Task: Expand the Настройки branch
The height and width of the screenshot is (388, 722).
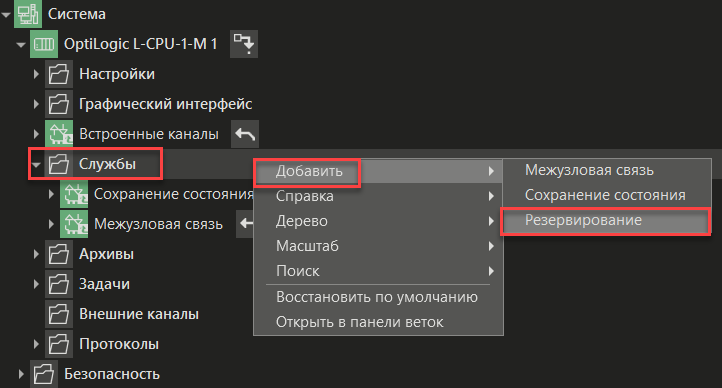Action: click(36, 74)
